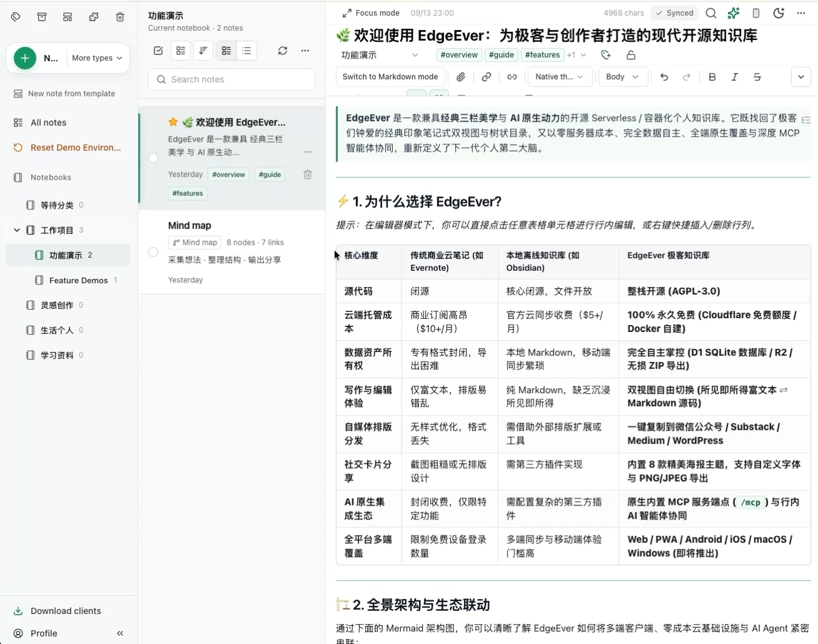
Task: Open note list more options menu
Action: pos(305,51)
